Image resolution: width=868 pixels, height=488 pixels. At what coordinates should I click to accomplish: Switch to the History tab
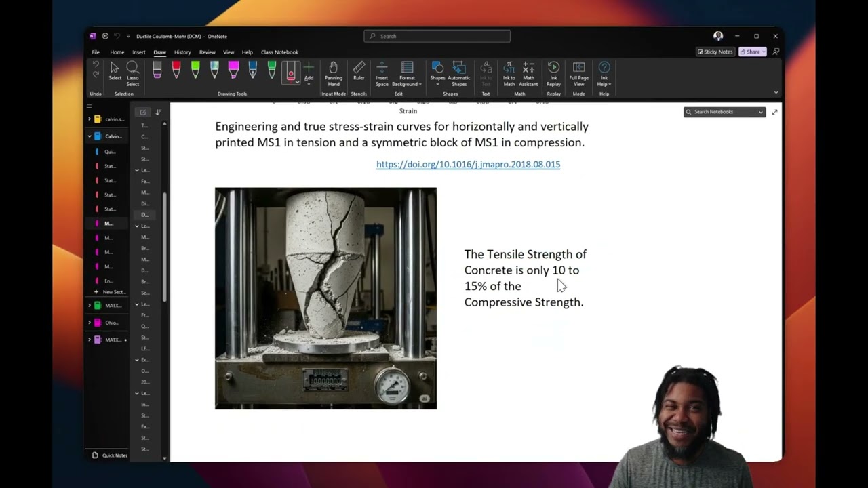182,52
